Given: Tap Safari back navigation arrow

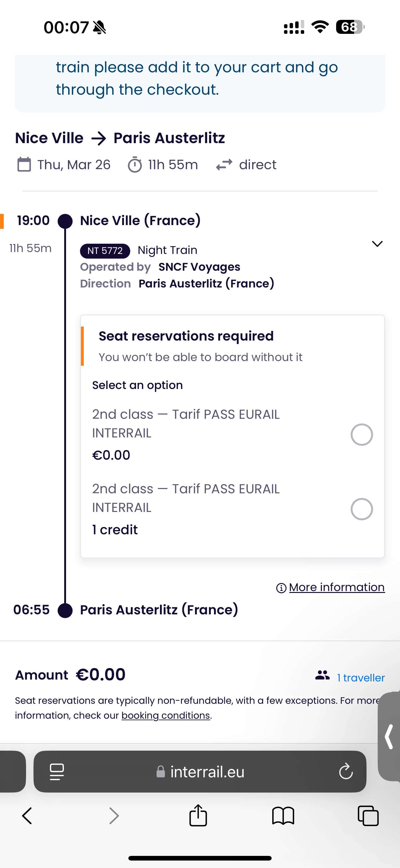Looking at the screenshot, I should point(27,816).
